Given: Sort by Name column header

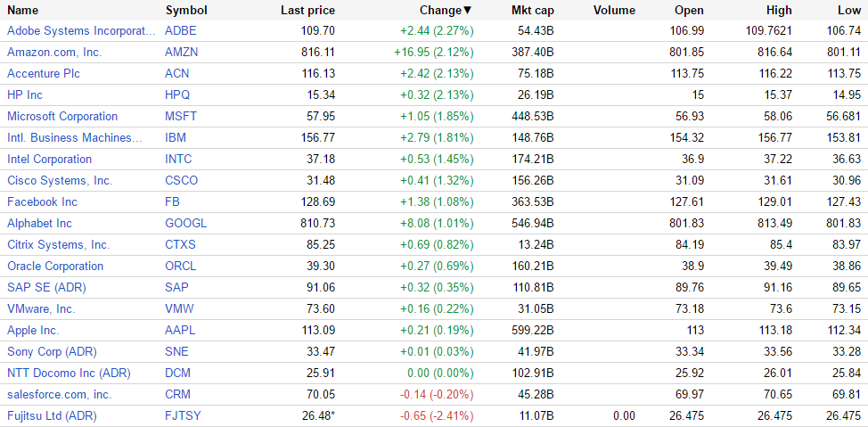Looking at the screenshot, I should coord(22,11).
